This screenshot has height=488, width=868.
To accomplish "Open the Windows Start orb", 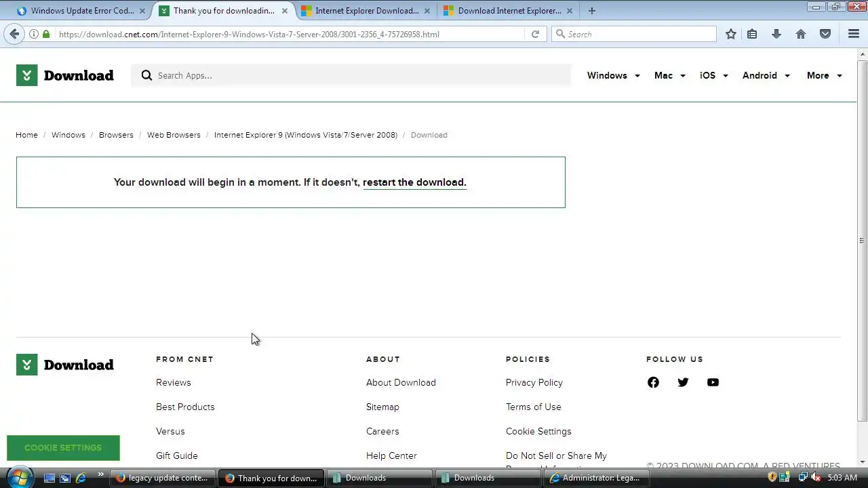I will tap(19, 477).
